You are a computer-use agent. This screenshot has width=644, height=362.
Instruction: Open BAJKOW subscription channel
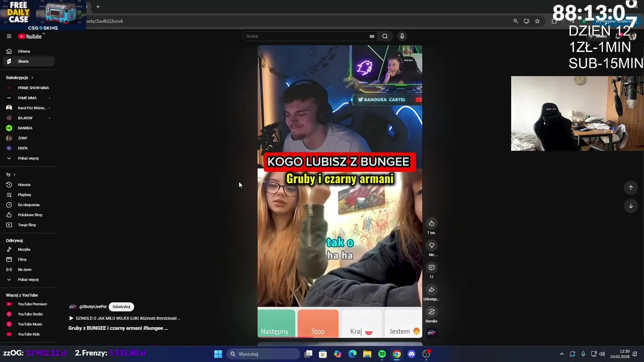28,118
